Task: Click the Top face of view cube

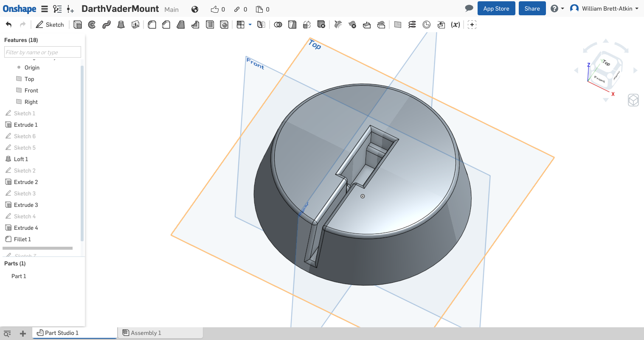Action: tap(606, 63)
